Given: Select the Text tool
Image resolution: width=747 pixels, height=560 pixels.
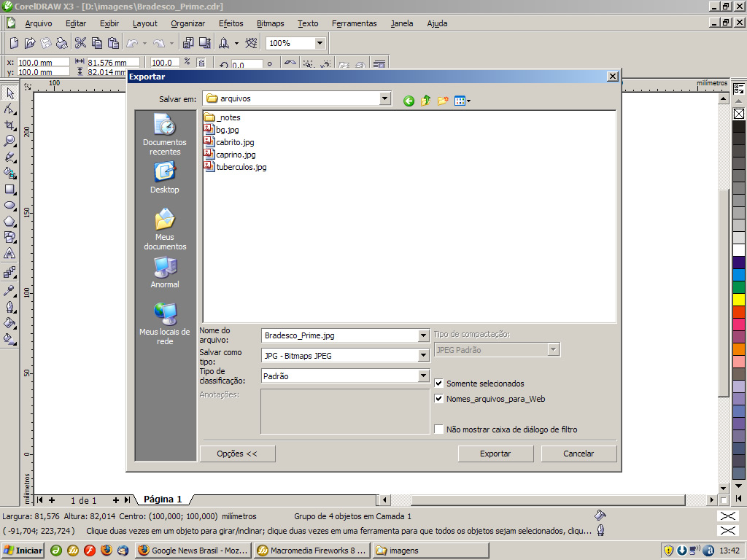Looking at the screenshot, I should click(x=9, y=254).
